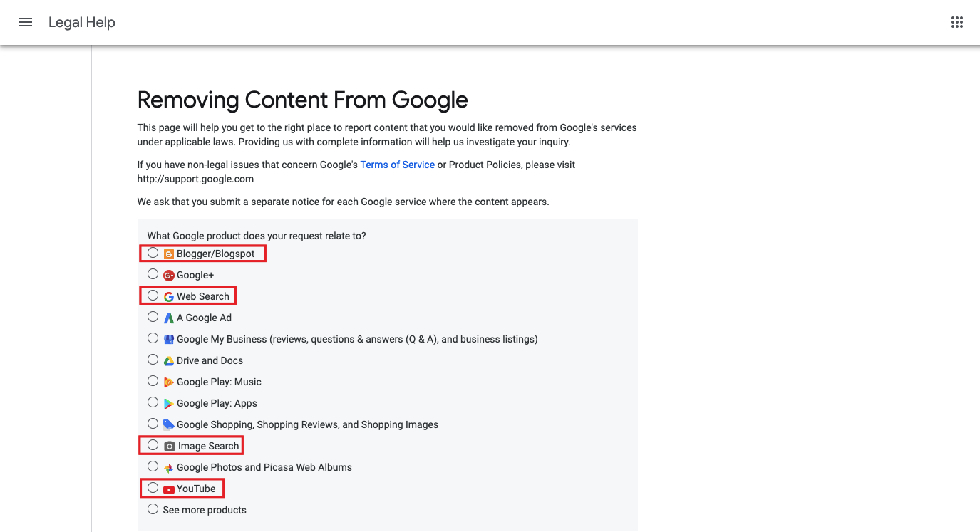Select the A Google Ad radio button
The height and width of the screenshot is (532, 980).
[x=153, y=317]
